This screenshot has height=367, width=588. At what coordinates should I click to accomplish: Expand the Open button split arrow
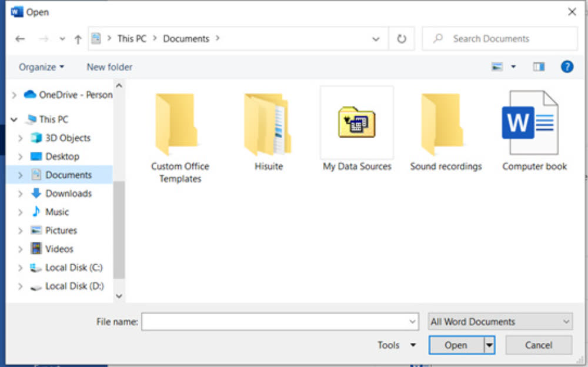coord(489,345)
